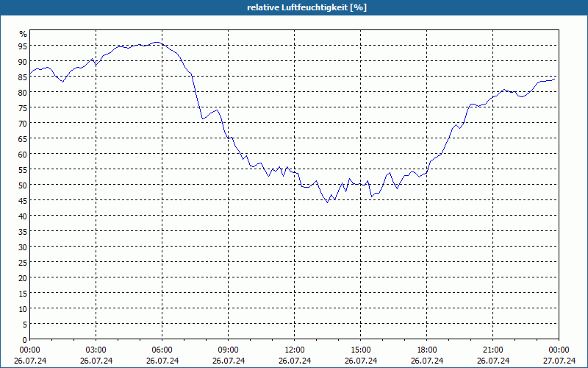The width and height of the screenshot is (588, 368).
Task: Click the y-axis value 5
Action: tap(25, 324)
